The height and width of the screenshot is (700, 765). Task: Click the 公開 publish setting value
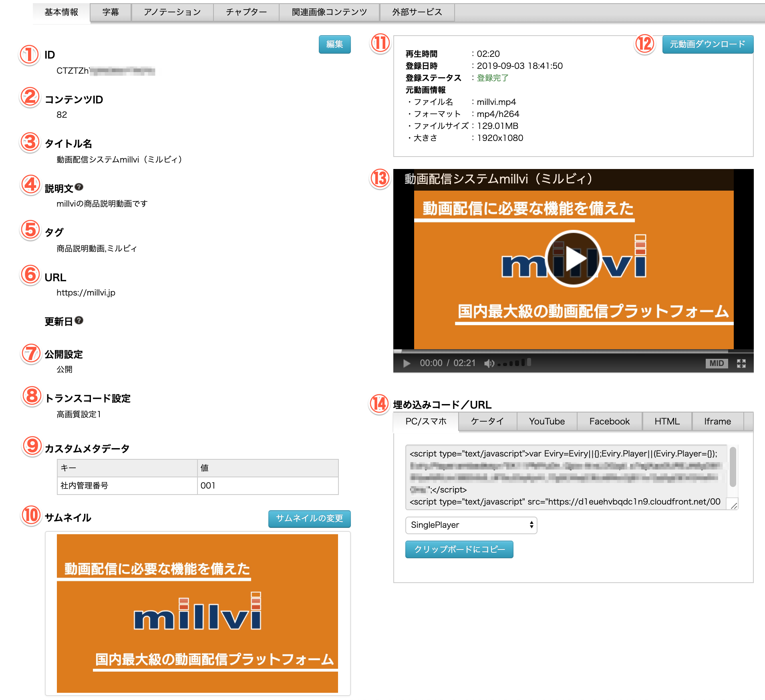pos(64,369)
